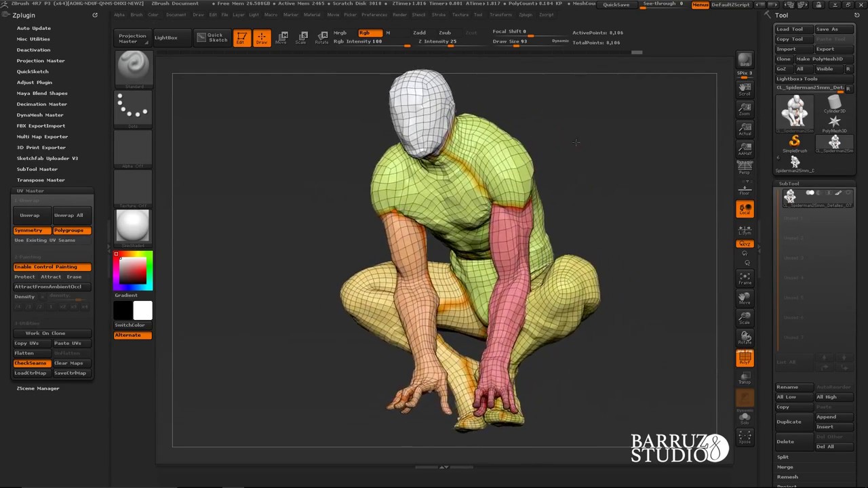Expand the SubTool Master section
The width and height of the screenshot is (868, 488).
(x=37, y=169)
